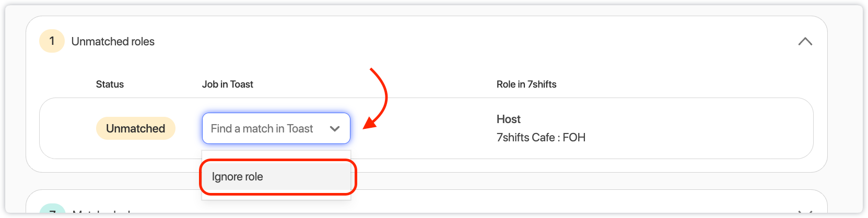Open the Find a match in Toast dropdown
Viewport: 868px width, 218px height.
[276, 128]
